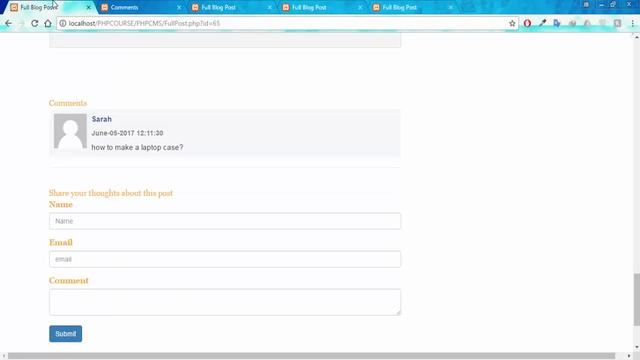Close the first Full Blog Post tab
Screen dimensions: 640x360
pos(89,7)
